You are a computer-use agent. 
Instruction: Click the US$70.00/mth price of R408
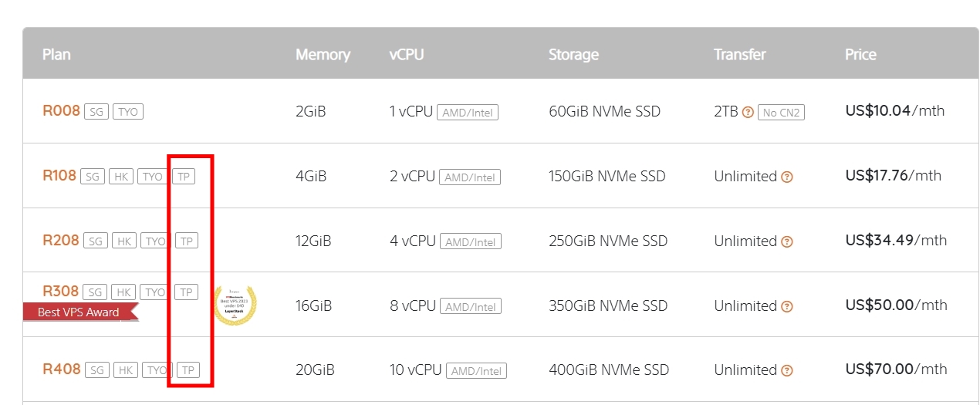click(x=896, y=370)
